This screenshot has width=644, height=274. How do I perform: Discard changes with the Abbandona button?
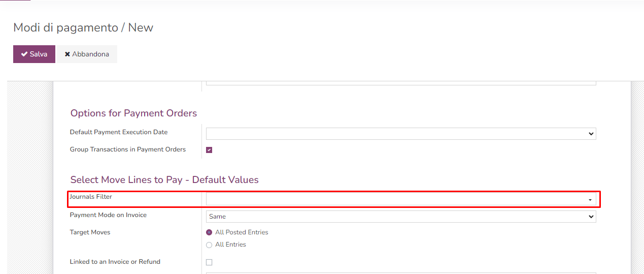pos(87,54)
